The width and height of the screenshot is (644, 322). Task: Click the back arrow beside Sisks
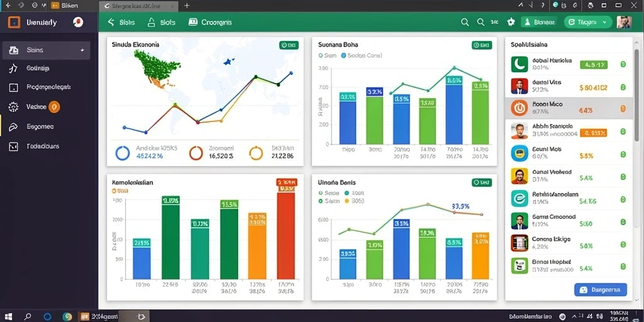[x=111, y=22]
